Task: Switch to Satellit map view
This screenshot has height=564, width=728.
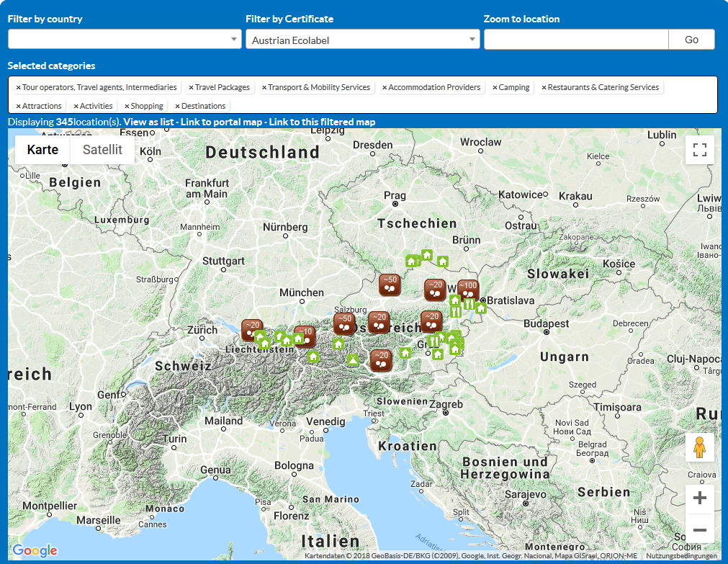Action: click(102, 150)
